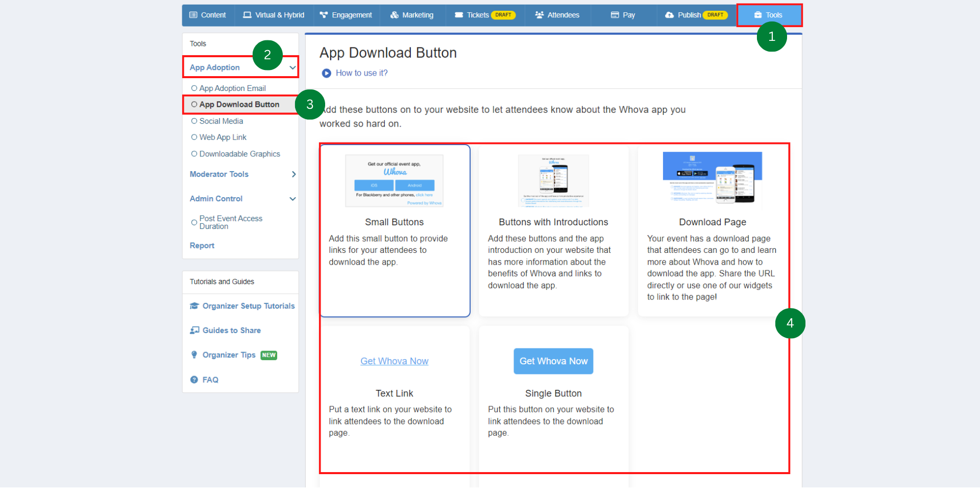Click the Get Whova Now text link

pos(394,361)
